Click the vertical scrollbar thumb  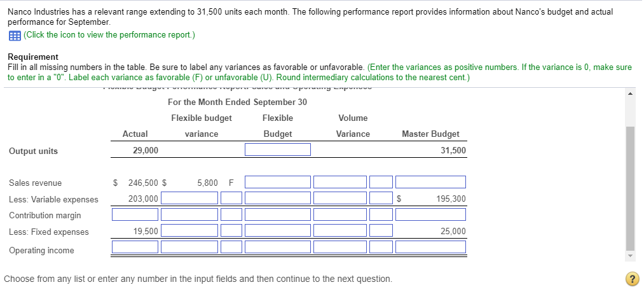pos(630,188)
